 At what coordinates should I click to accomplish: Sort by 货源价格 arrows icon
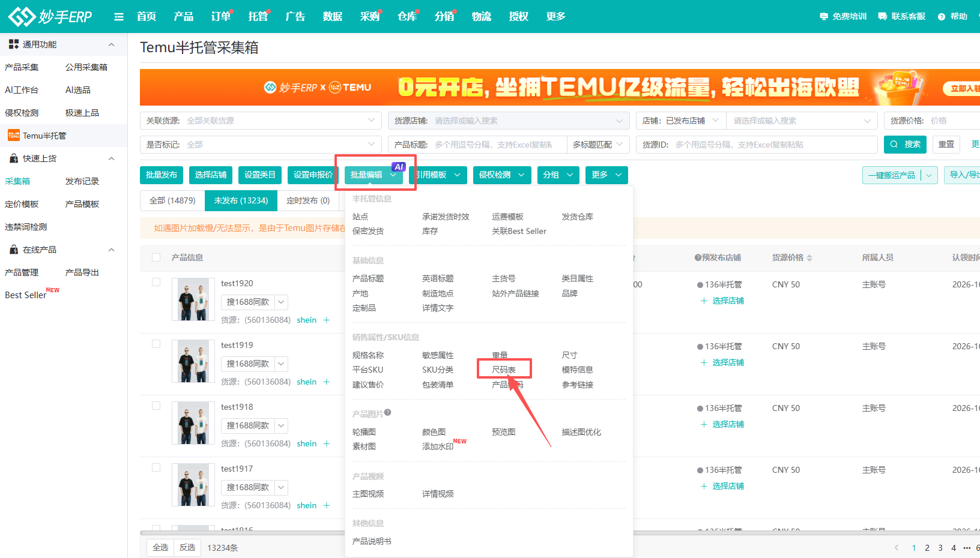(809, 258)
